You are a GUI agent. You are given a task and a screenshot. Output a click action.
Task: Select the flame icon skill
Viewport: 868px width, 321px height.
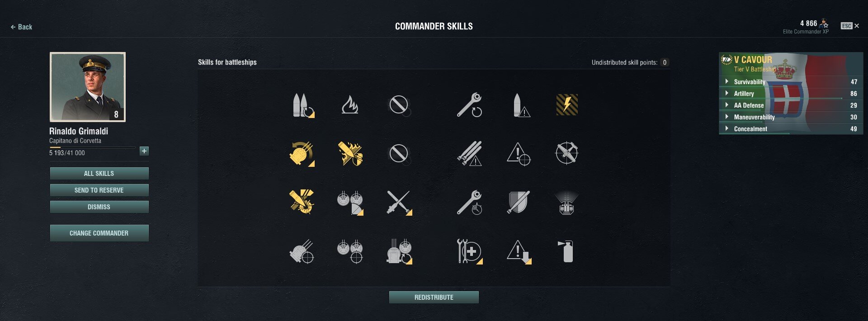(350, 104)
